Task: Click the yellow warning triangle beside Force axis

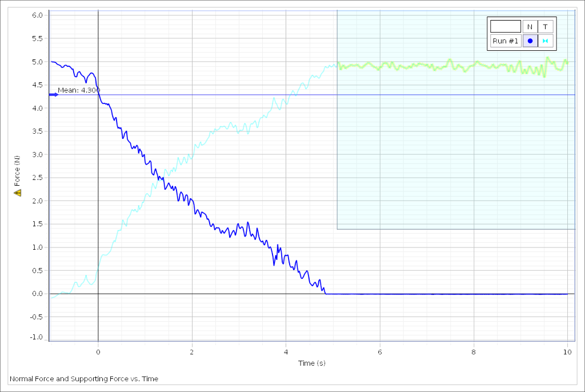Action: point(18,193)
